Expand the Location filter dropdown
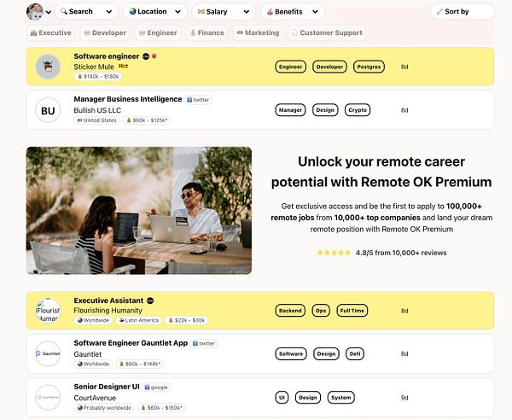 pyautogui.click(x=154, y=12)
